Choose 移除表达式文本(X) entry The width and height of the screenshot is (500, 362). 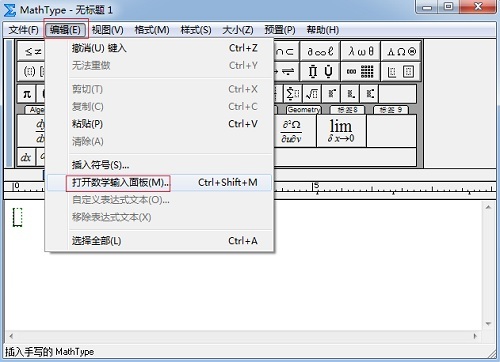pyautogui.click(x=159, y=217)
